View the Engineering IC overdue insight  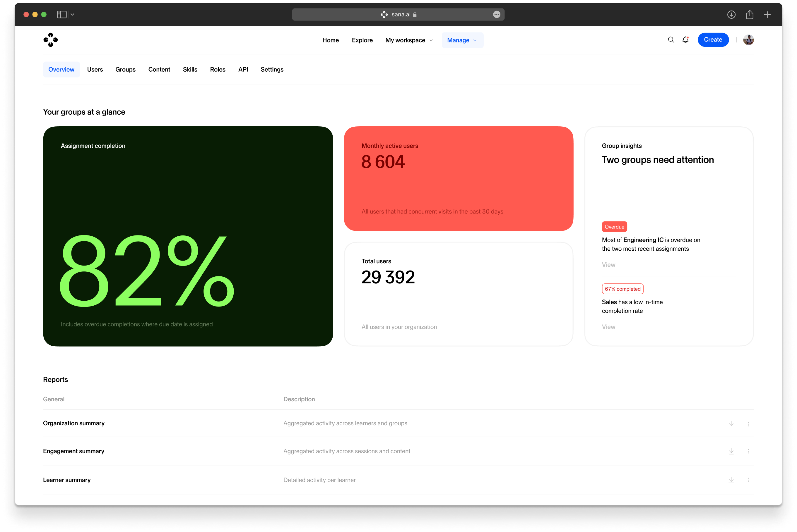(608, 265)
